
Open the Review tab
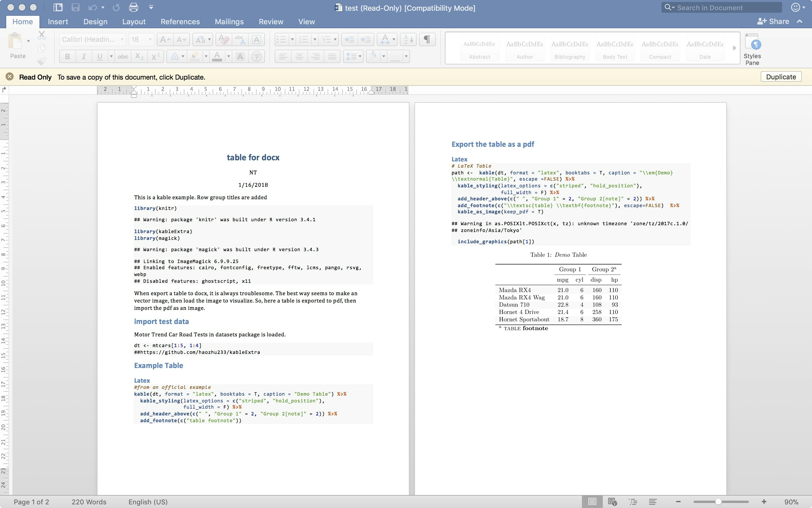(271, 21)
